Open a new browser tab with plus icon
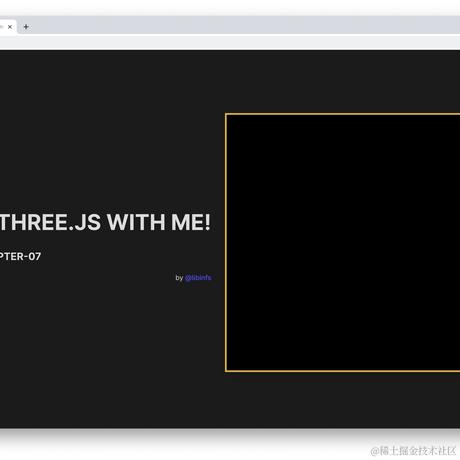Screen dimensions: 460x460 [x=26, y=27]
